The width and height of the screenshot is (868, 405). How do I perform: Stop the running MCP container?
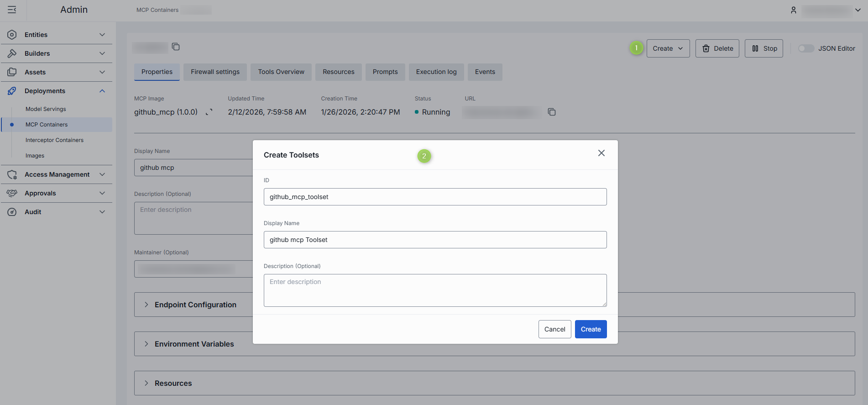click(763, 48)
